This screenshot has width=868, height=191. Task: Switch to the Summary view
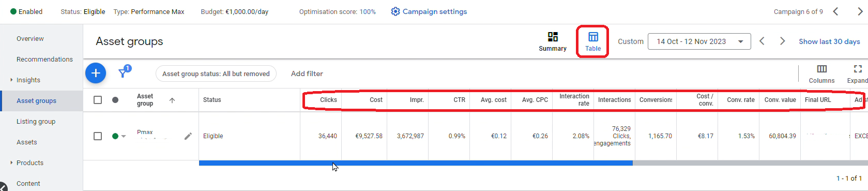click(553, 41)
